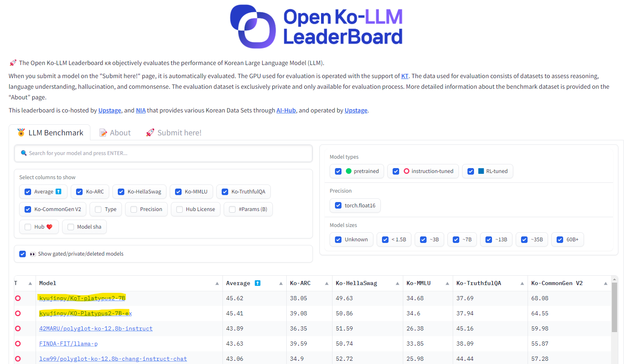
Task: Uncheck the Unknown model size checkbox
Action: [338, 240]
